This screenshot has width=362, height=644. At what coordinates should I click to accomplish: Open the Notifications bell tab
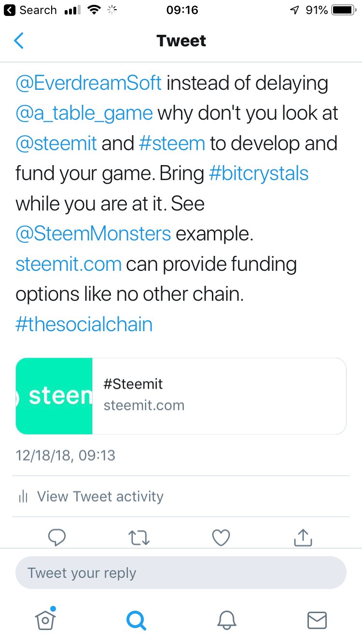coord(226,620)
